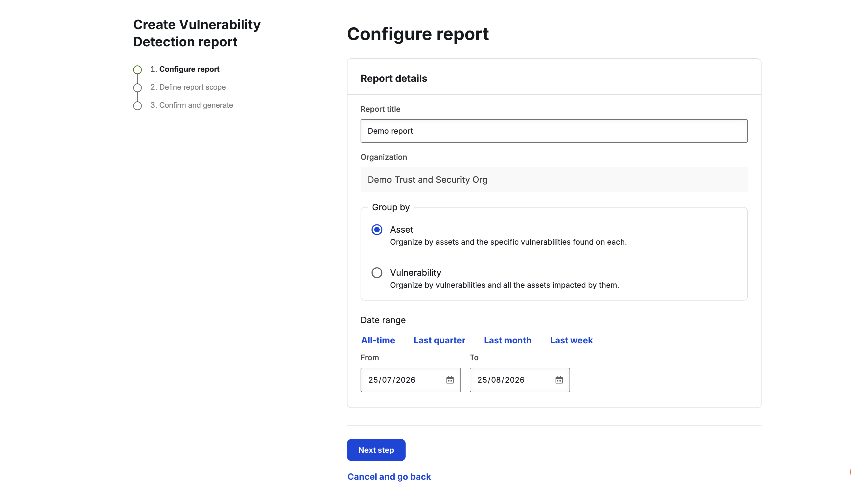851x504 pixels.
Task: Go to step 2 Define report scope
Action: 188,87
